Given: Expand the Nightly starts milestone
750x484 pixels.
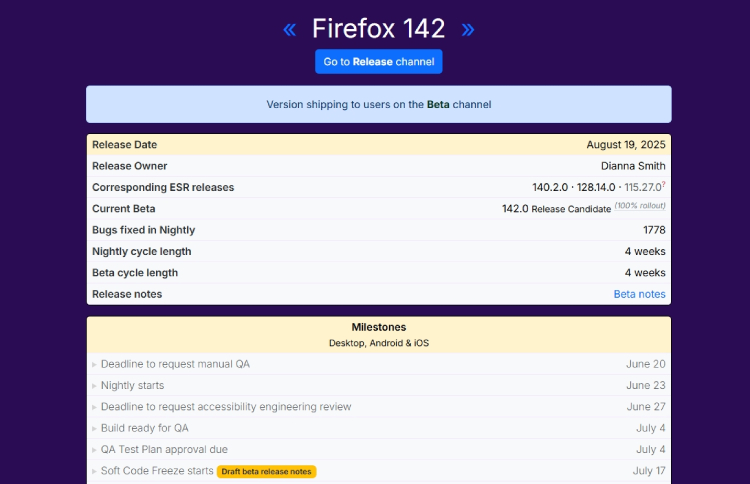Looking at the screenshot, I should click(x=128, y=385).
